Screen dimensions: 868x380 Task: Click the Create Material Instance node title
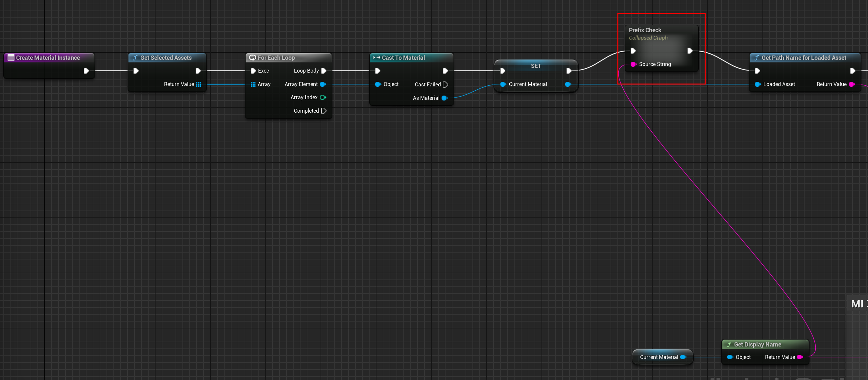coord(48,57)
